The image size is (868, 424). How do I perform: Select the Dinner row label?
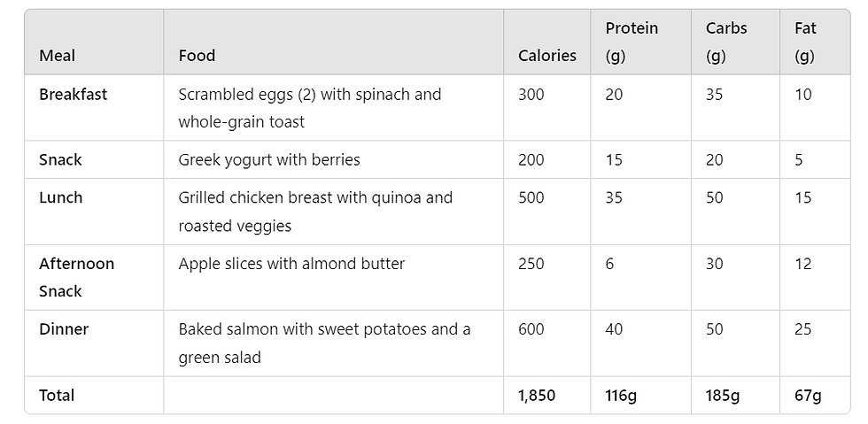[64, 329]
